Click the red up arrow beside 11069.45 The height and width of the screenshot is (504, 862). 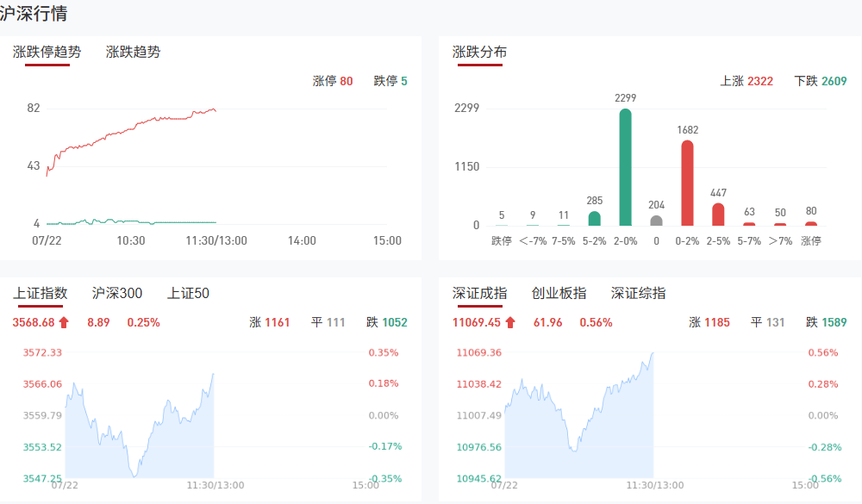tap(510, 323)
